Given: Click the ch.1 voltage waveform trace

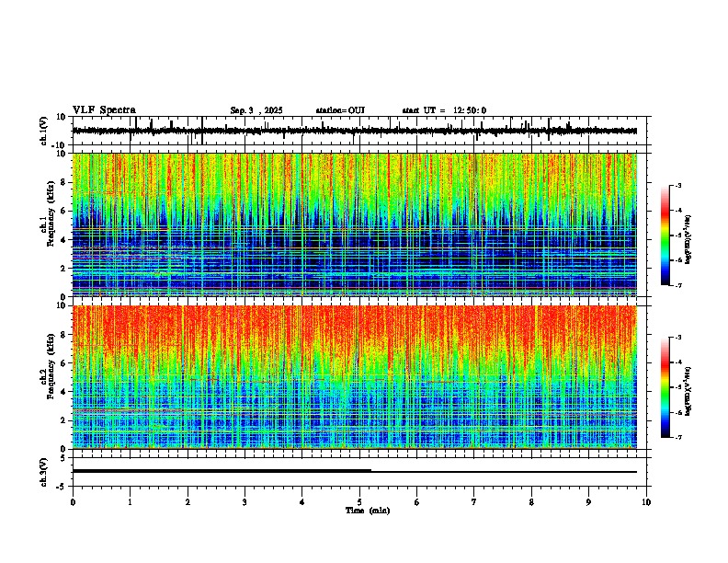Looking at the screenshot, I should click(x=355, y=131).
